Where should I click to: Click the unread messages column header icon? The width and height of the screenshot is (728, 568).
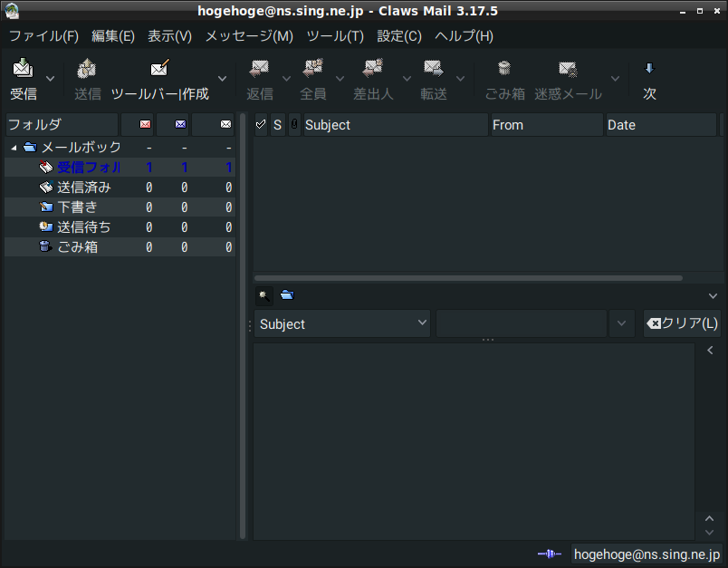[180, 124]
